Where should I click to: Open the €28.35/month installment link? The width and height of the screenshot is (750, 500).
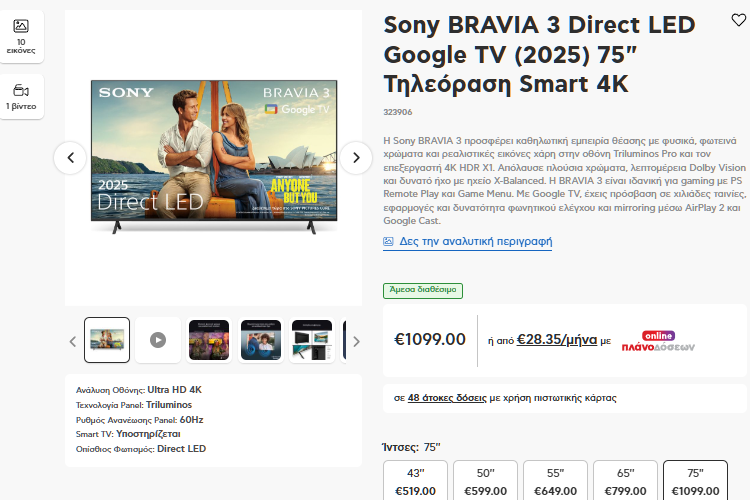557,339
